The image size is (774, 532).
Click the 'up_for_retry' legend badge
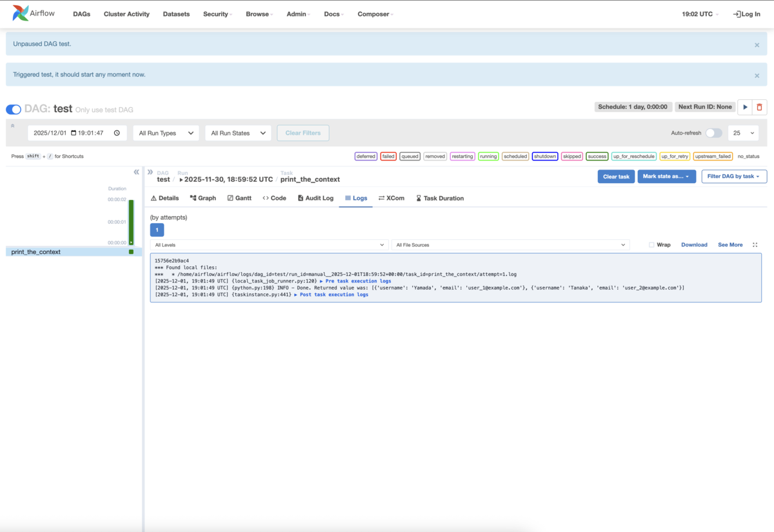tap(675, 156)
